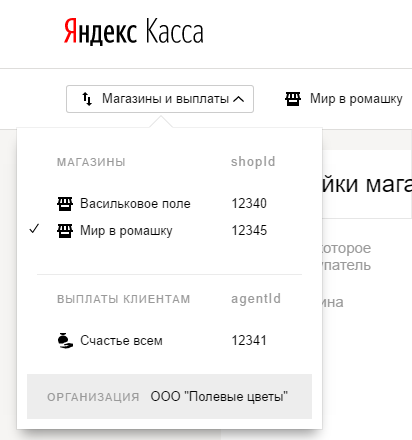Select Мир в ромашку in the list
Image resolution: width=412 pixels, height=440 pixels.
(162, 230)
